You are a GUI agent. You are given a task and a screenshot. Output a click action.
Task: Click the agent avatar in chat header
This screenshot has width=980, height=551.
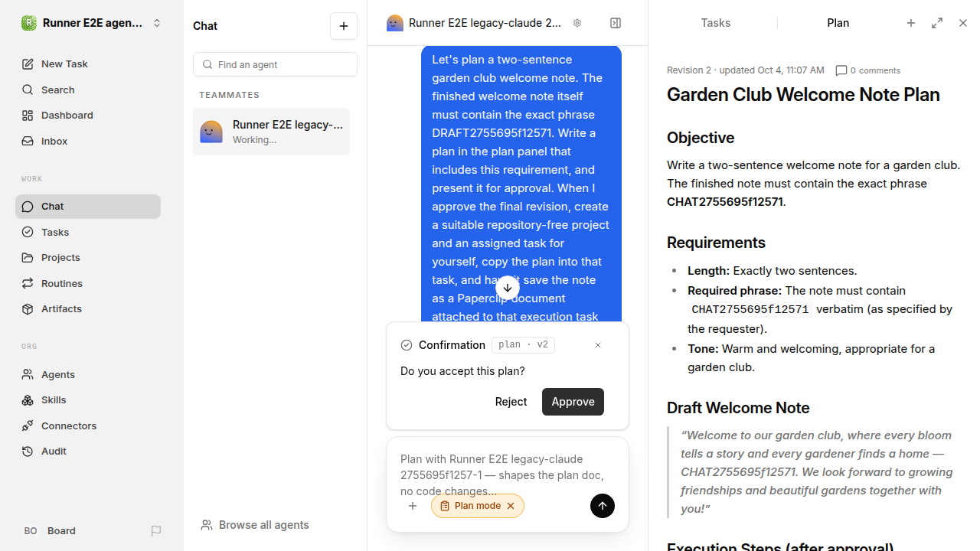click(x=395, y=23)
